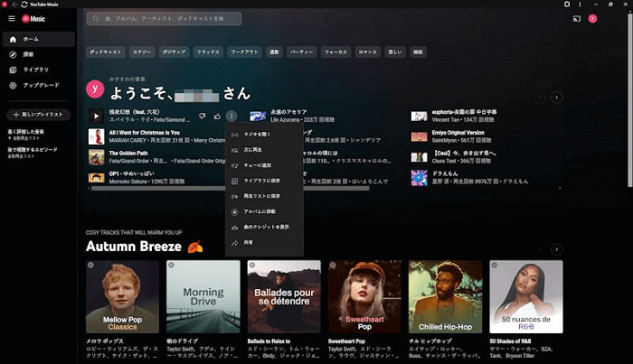Select 再生リストに保存 in the context menu

(x=264, y=196)
